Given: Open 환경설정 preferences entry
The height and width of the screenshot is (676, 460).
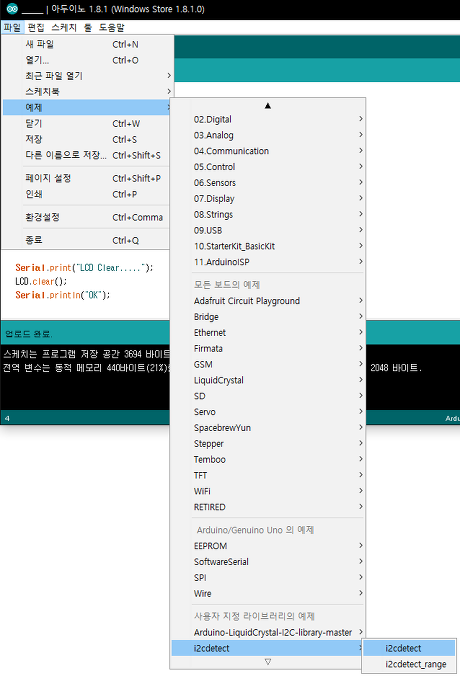Looking at the screenshot, I should (88, 217).
